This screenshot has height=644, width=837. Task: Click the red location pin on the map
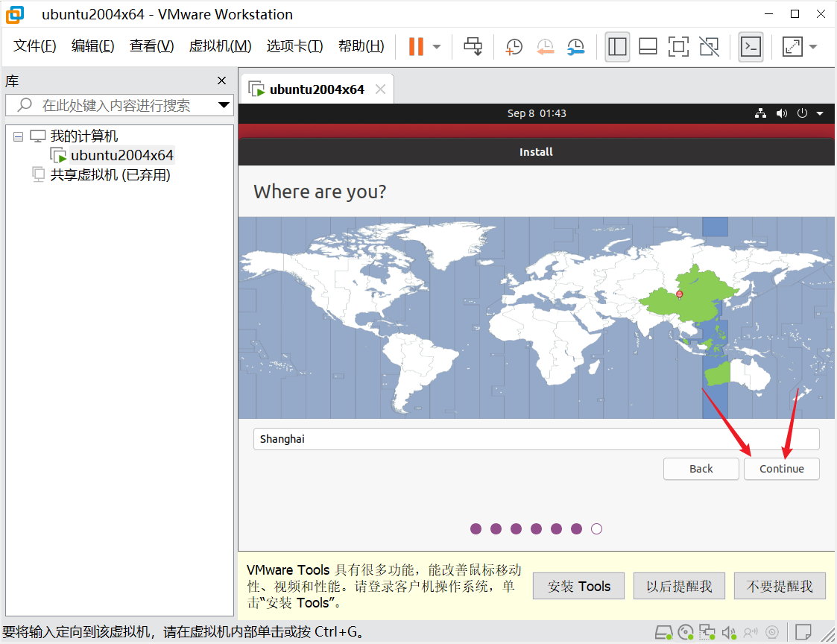(x=679, y=294)
